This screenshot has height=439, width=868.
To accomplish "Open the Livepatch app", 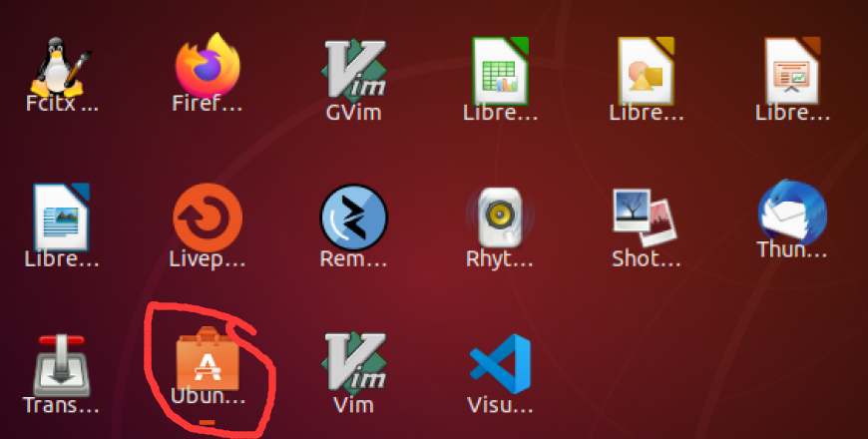I will [208, 218].
